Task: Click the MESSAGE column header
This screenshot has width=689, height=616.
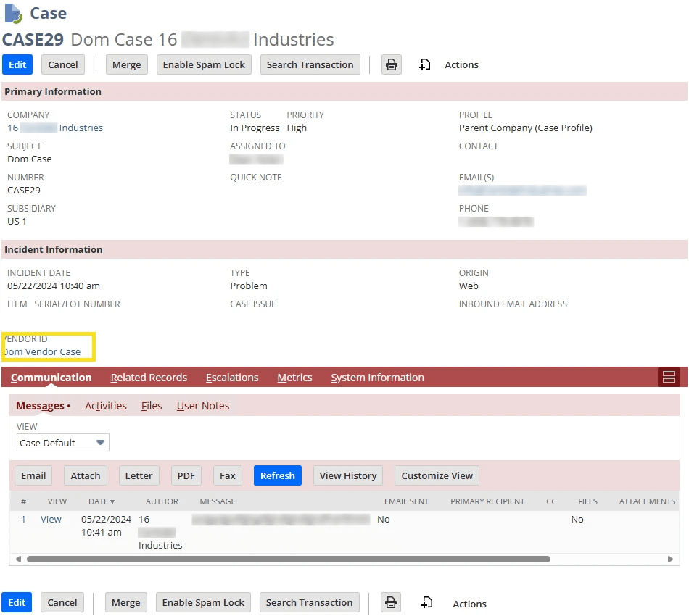Action: (x=218, y=501)
